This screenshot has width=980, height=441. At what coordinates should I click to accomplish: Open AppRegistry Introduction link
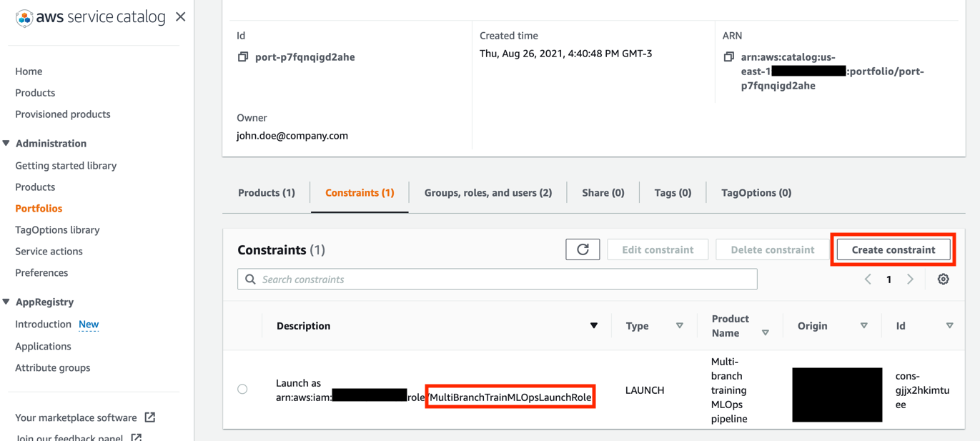(x=43, y=324)
